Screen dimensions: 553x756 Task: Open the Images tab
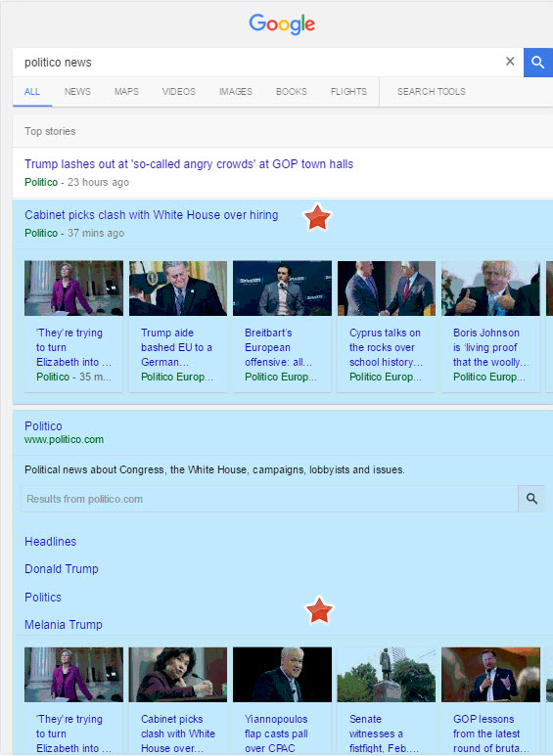[236, 92]
